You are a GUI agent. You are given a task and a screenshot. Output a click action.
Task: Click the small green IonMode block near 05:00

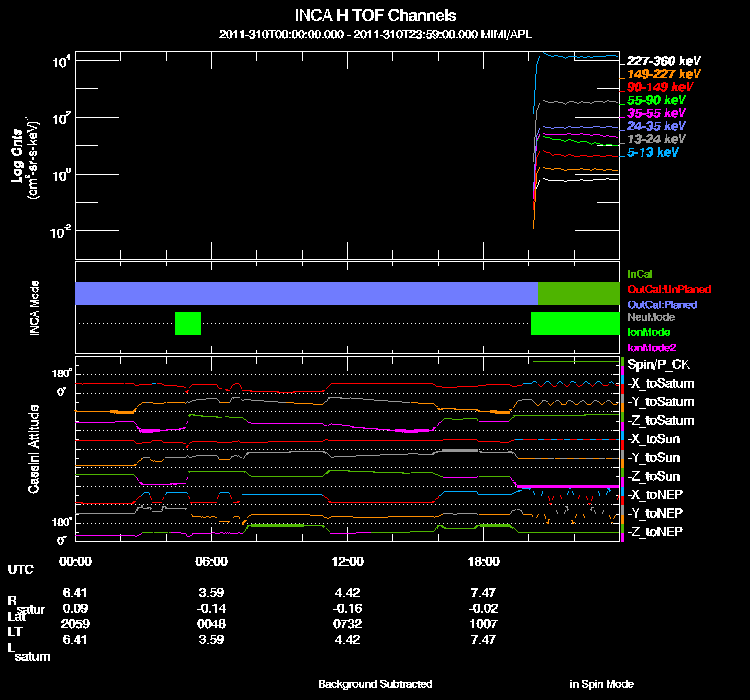point(188,323)
